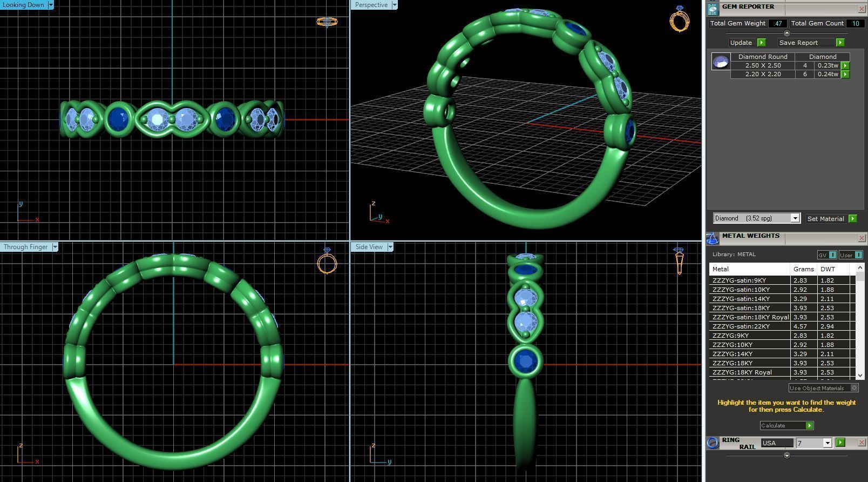
Task: Click the Perspective viewport label
Action: click(x=371, y=5)
